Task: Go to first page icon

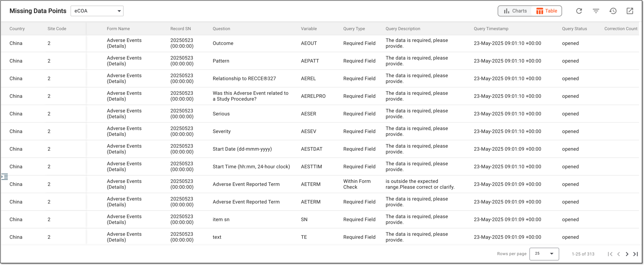Action: [x=610, y=254]
